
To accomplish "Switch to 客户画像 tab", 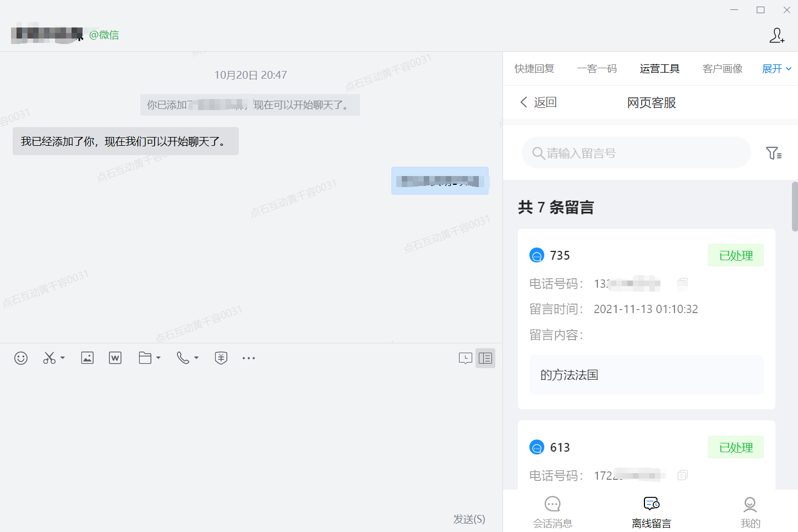I will 723,69.
